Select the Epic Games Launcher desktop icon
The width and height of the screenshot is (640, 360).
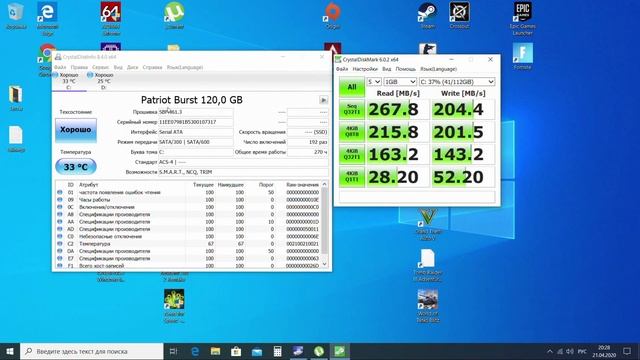pos(523,18)
